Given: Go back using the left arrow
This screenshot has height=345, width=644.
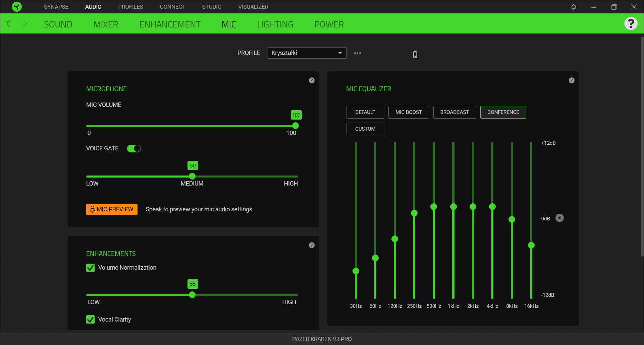Looking at the screenshot, I should (x=9, y=24).
